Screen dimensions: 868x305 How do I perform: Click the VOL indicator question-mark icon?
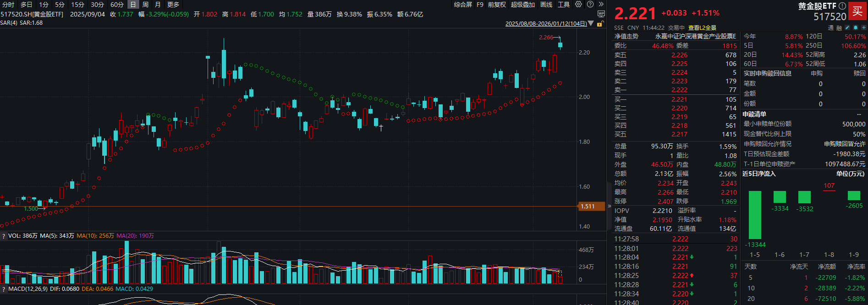4,236
